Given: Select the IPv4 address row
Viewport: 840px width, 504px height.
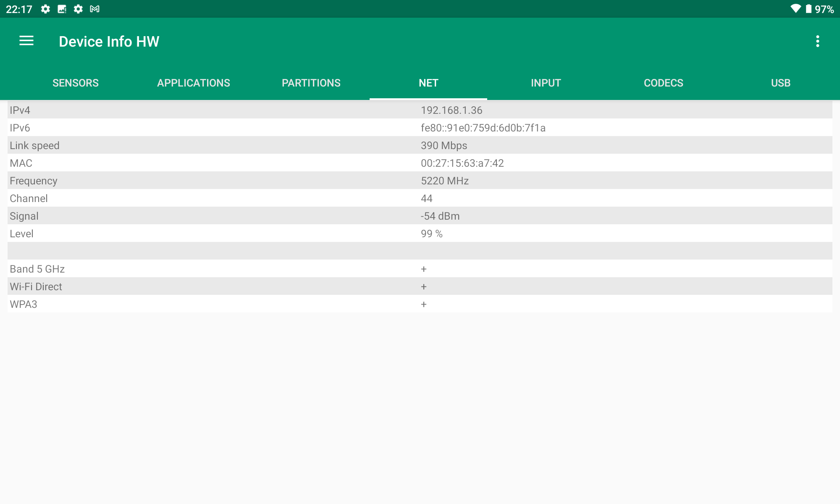Looking at the screenshot, I should tap(420, 110).
